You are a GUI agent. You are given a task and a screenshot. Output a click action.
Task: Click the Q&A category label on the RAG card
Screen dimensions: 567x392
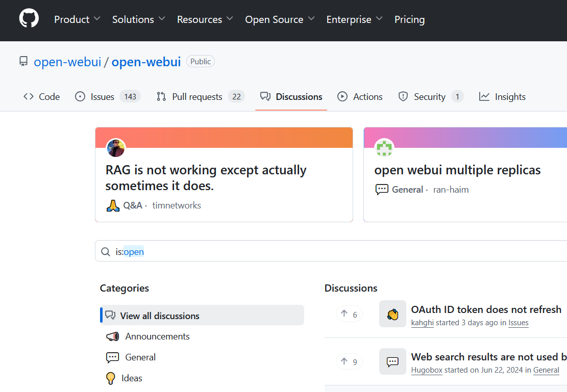[132, 205]
